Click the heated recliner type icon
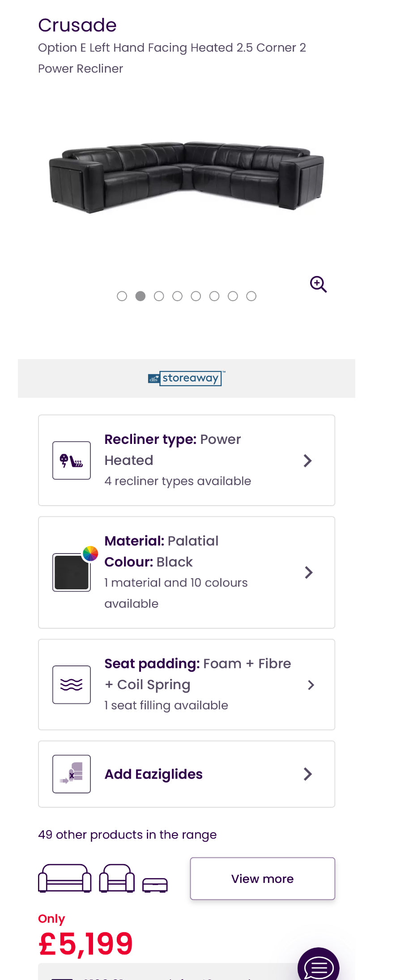The height and width of the screenshot is (980, 396). pyautogui.click(x=72, y=460)
